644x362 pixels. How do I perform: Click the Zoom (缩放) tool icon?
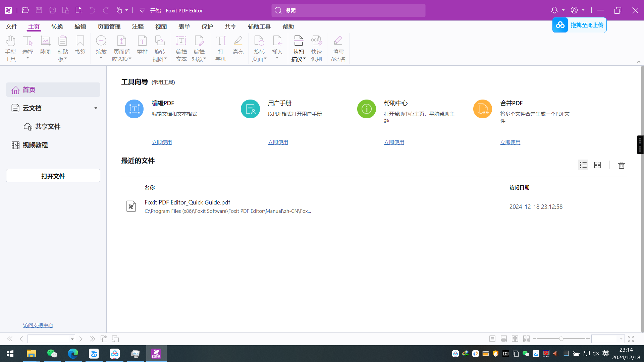point(101,41)
